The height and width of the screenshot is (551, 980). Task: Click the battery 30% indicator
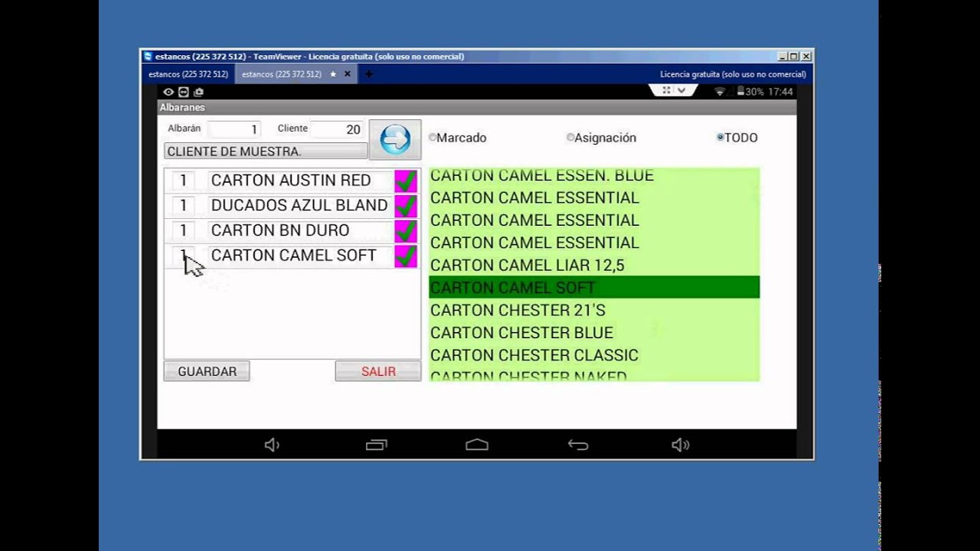pos(750,92)
